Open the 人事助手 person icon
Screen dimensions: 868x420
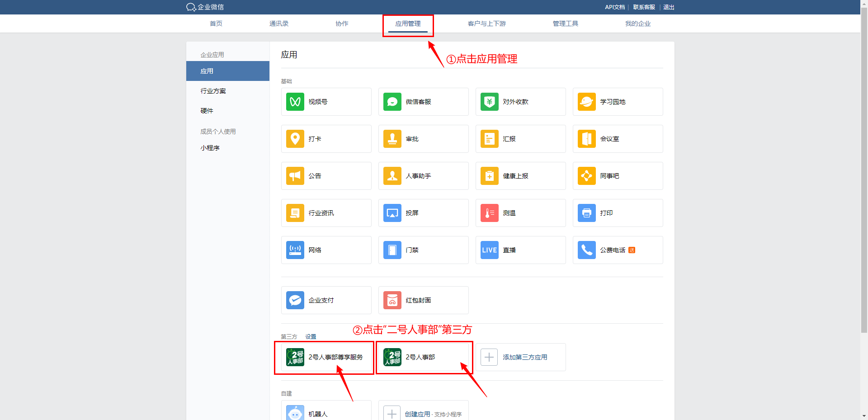(x=392, y=176)
